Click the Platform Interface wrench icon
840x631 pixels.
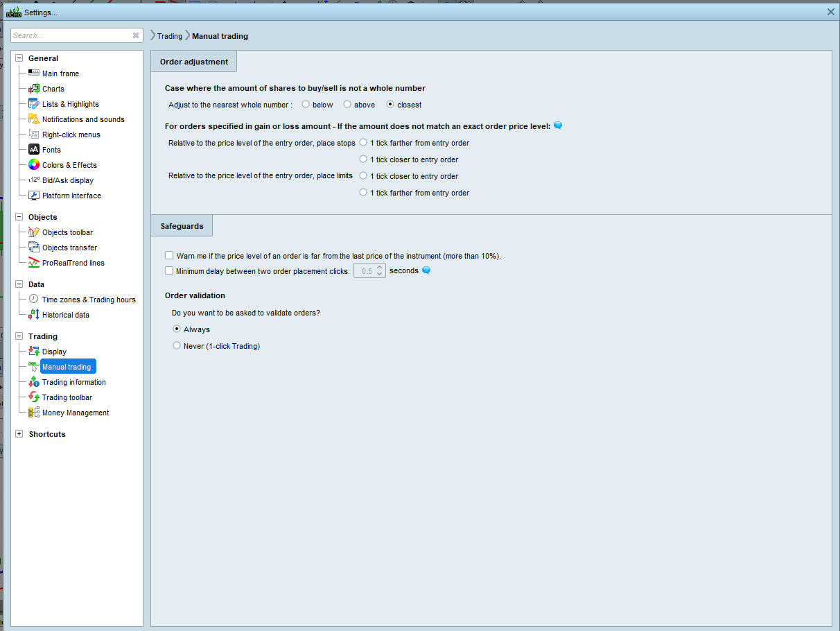pos(34,196)
